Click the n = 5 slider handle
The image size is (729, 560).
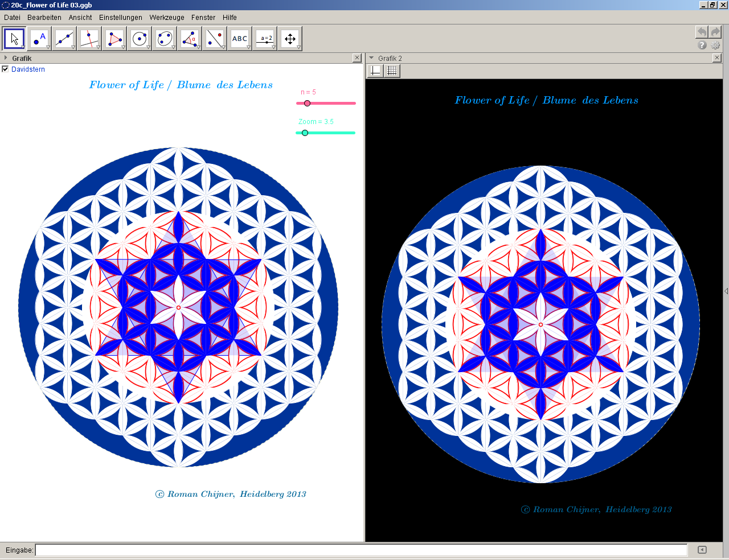coord(307,104)
